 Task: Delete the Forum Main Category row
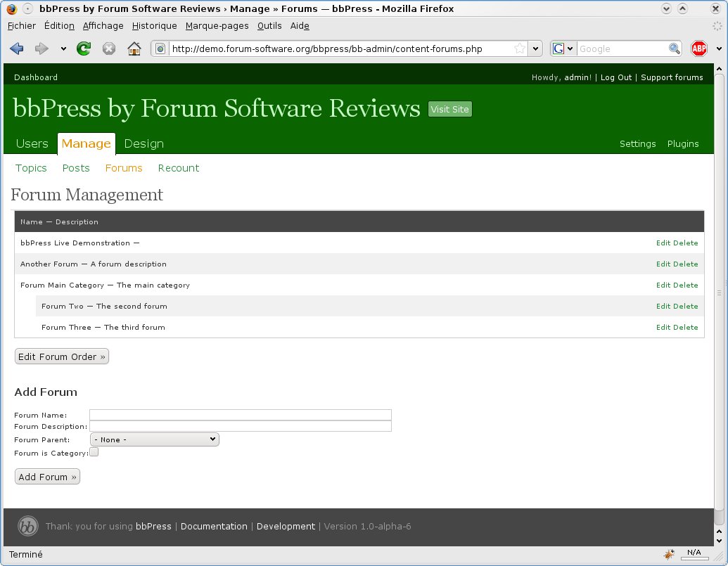tap(685, 285)
